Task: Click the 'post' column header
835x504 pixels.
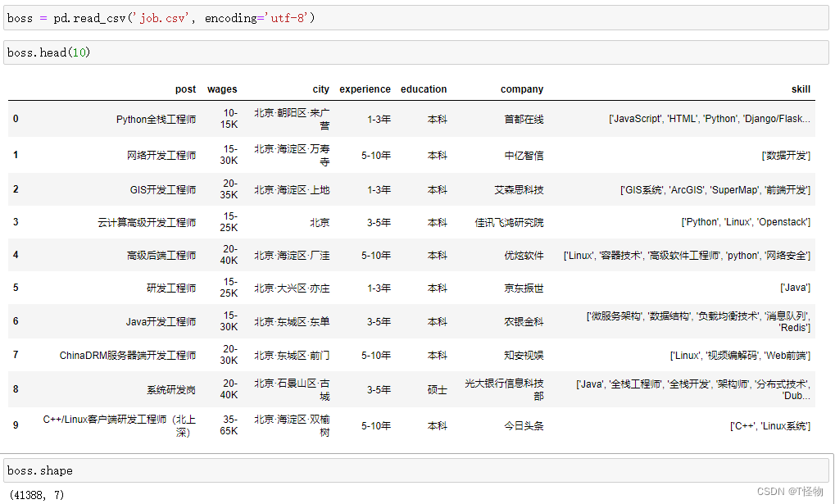Action: click(185, 89)
